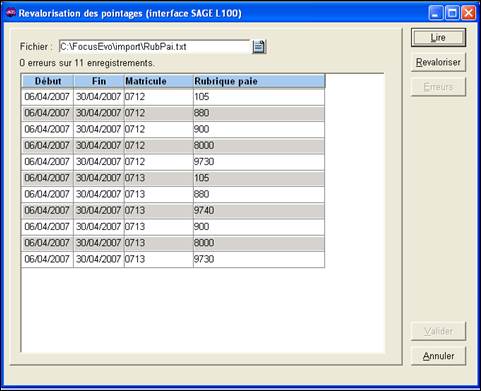Click the Annuler button
The image size is (481, 391).
coord(438,356)
